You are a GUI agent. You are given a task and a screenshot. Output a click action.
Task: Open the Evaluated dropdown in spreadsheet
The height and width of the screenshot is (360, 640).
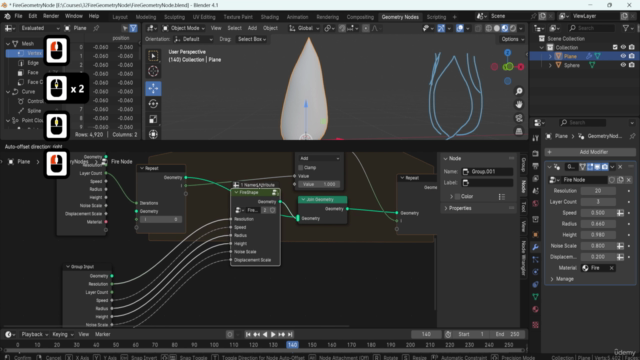[40, 28]
